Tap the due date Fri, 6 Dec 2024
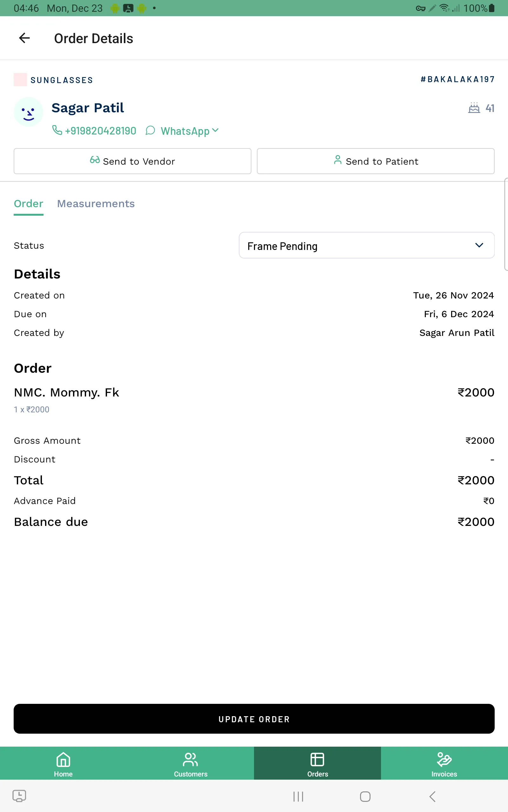The width and height of the screenshot is (508, 812). [459, 314]
